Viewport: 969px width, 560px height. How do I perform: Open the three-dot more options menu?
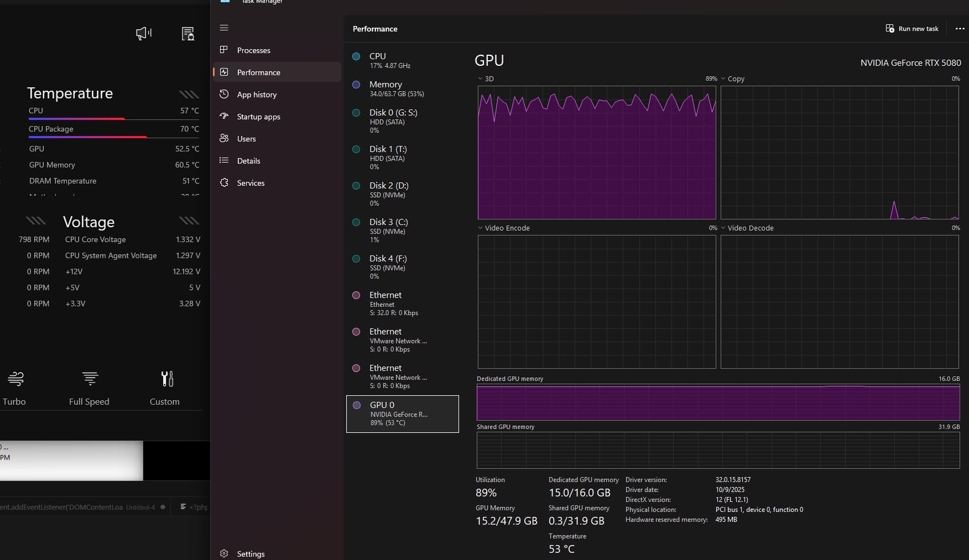960,29
